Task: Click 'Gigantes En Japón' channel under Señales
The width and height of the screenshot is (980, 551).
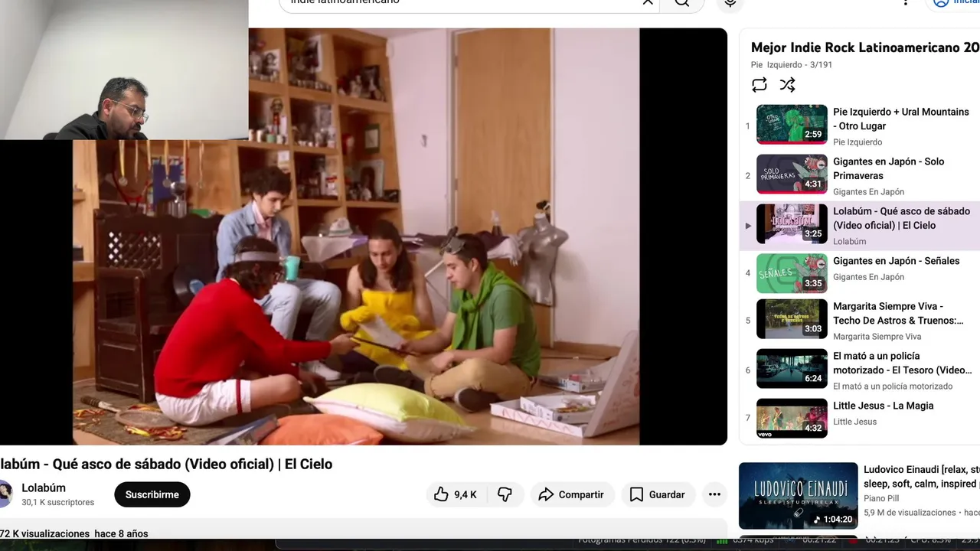Action: (868, 277)
